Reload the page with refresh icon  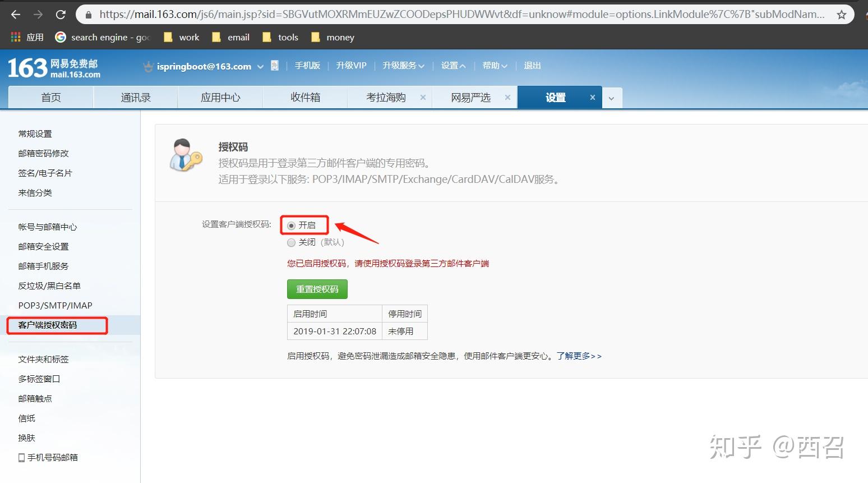click(x=61, y=15)
